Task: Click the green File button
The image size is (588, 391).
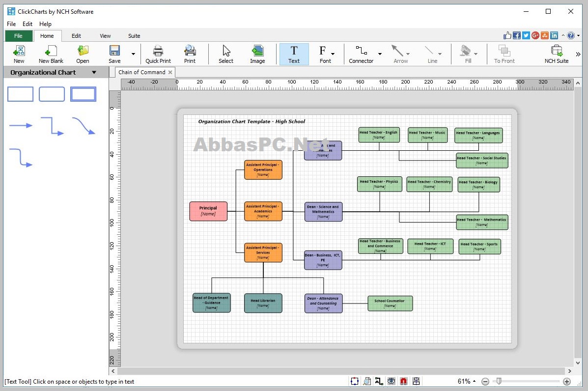Action: tap(18, 36)
